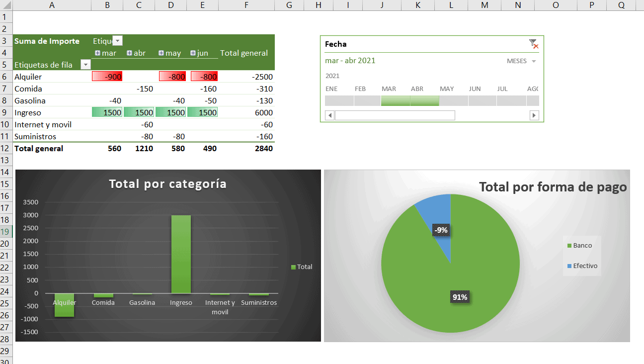This screenshot has height=364, width=644.
Task: Open the Etiquetas de fila filter dropdown
Action: (x=85, y=65)
